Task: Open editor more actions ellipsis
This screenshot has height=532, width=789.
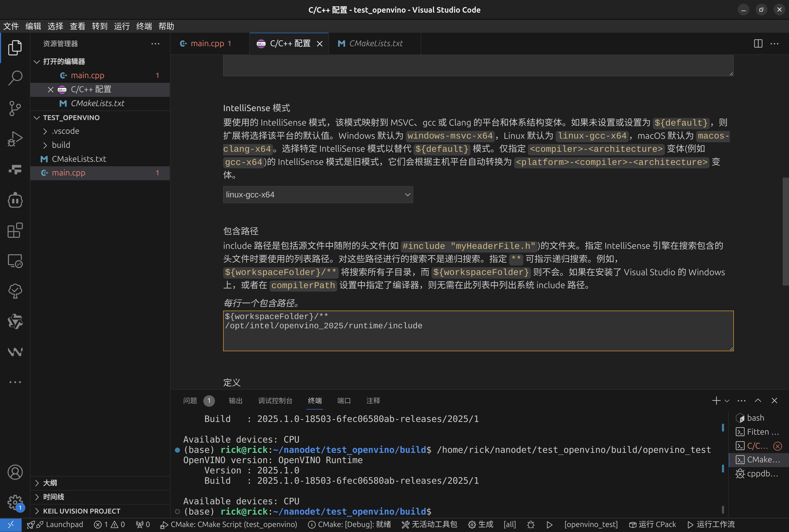Action: pyautogui.click(x=774, y=44)
